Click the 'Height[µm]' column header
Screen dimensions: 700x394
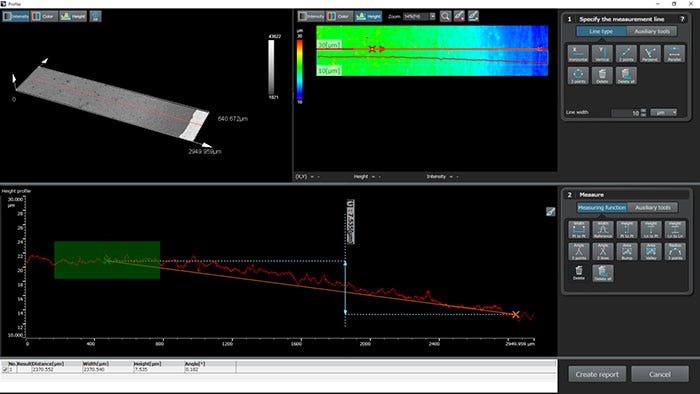[x=146, y=364]
